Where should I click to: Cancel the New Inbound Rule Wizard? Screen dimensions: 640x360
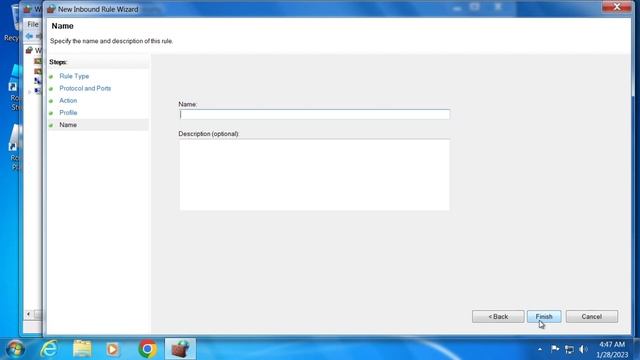coord(591,316)
